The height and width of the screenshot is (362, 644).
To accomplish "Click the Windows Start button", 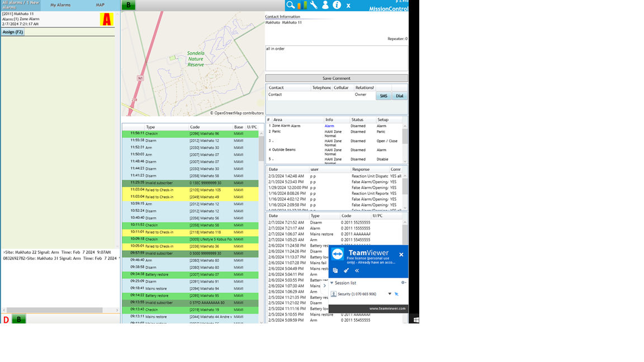I will click(x=415, y=320).
